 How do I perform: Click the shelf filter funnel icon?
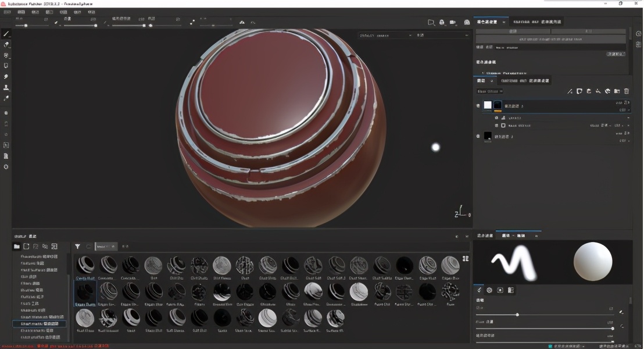point(77,246)
